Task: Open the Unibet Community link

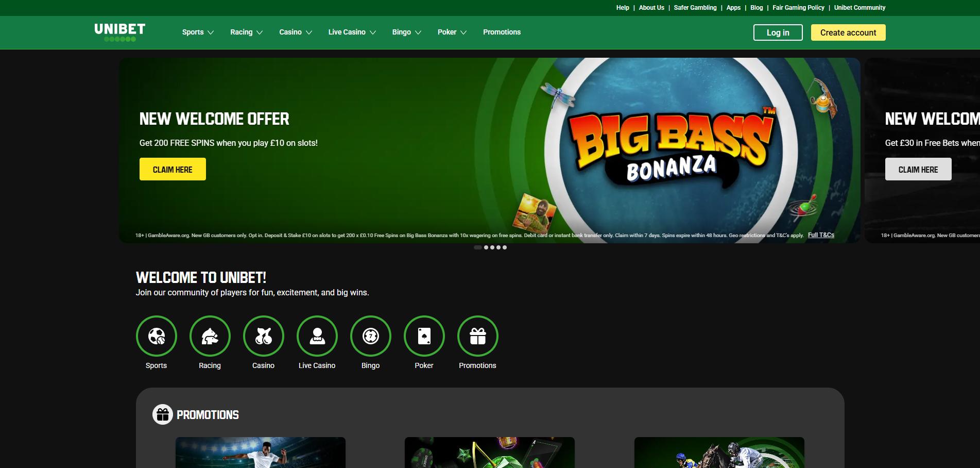Action: [x=859, y=8]
